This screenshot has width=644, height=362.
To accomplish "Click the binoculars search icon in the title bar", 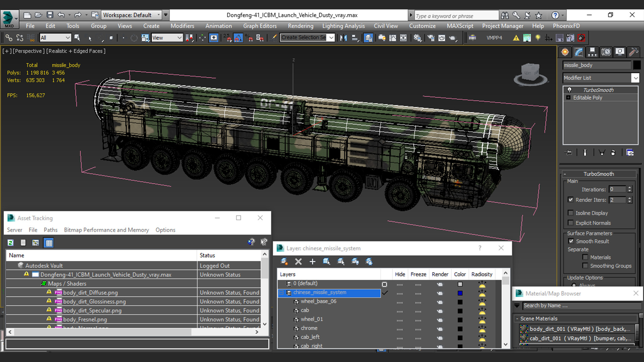I will [504, 15].
